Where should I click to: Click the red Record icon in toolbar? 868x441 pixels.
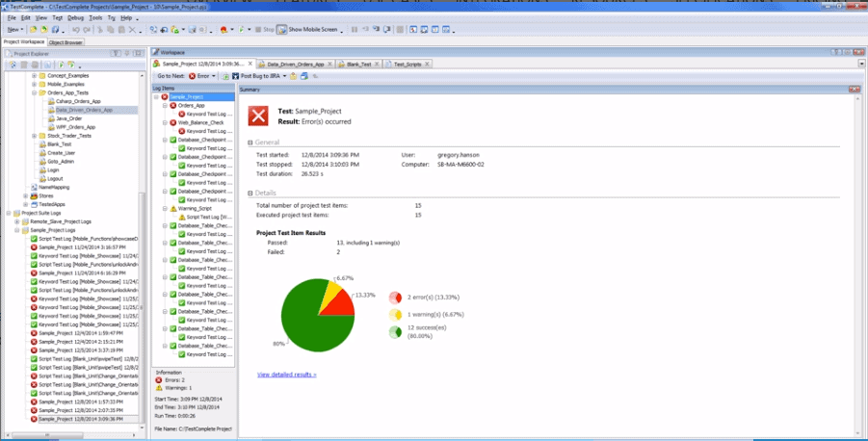224,29
